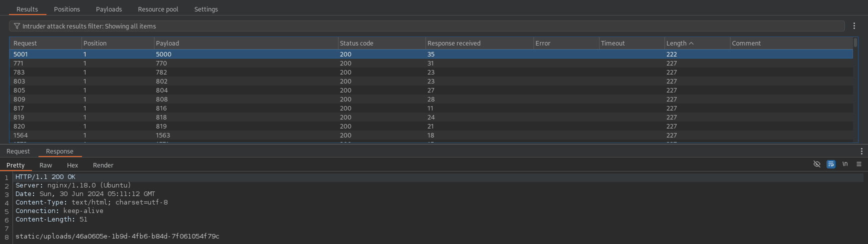This screenshot has width=868, height=244.
Task: Switch response view to Raw
Action: 45,165
